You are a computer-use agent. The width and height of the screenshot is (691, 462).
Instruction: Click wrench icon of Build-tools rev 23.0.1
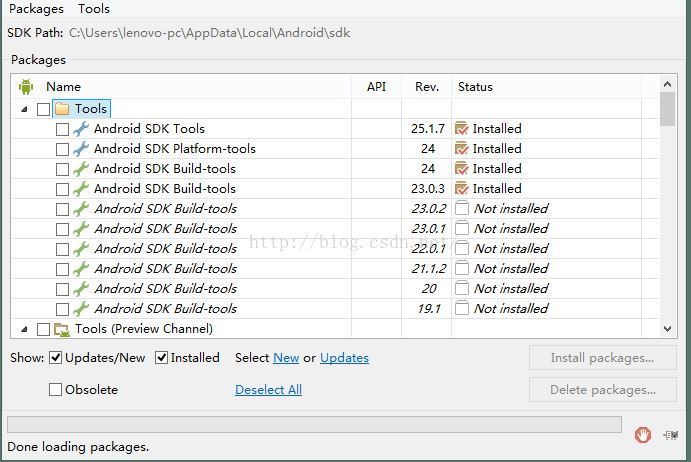[81, 229]
